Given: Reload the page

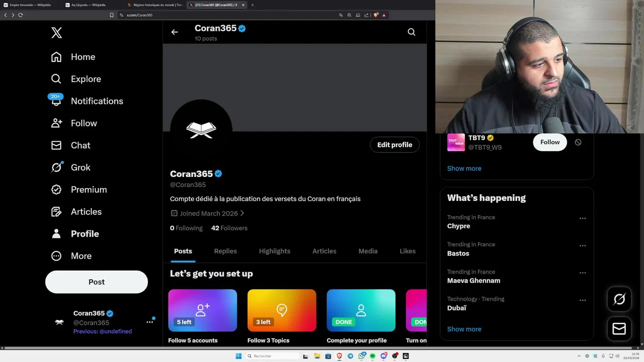Looking at the screenshot, I should pyautogui.click(x=21, y=15).
